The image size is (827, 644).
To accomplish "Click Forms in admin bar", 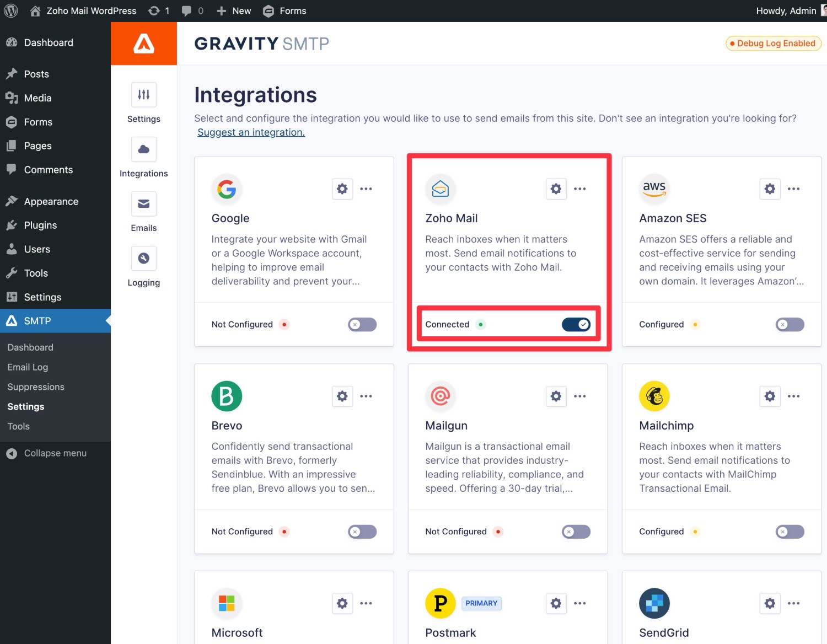I will pyautogui.click(x=284, y=11).
